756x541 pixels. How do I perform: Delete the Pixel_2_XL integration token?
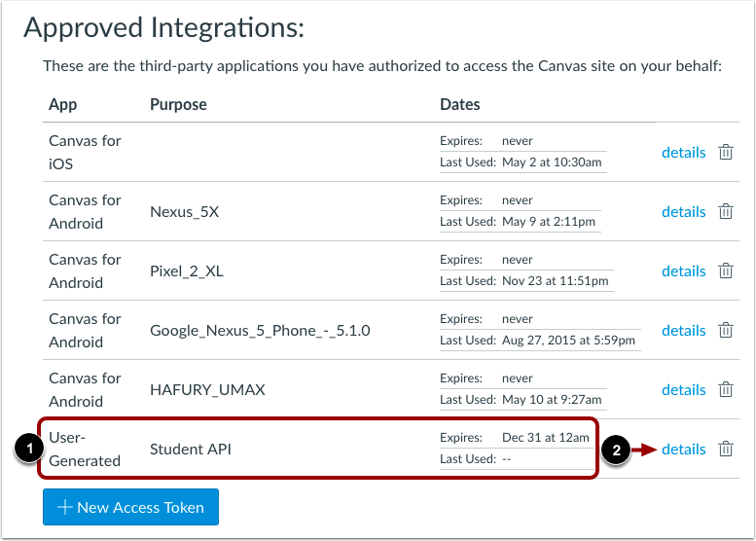(726, 270)
